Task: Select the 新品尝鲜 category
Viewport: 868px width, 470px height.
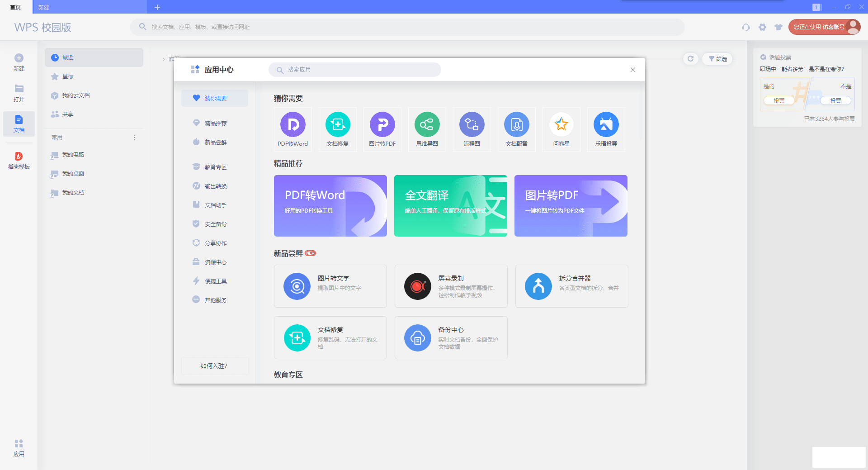Action: 215,142
